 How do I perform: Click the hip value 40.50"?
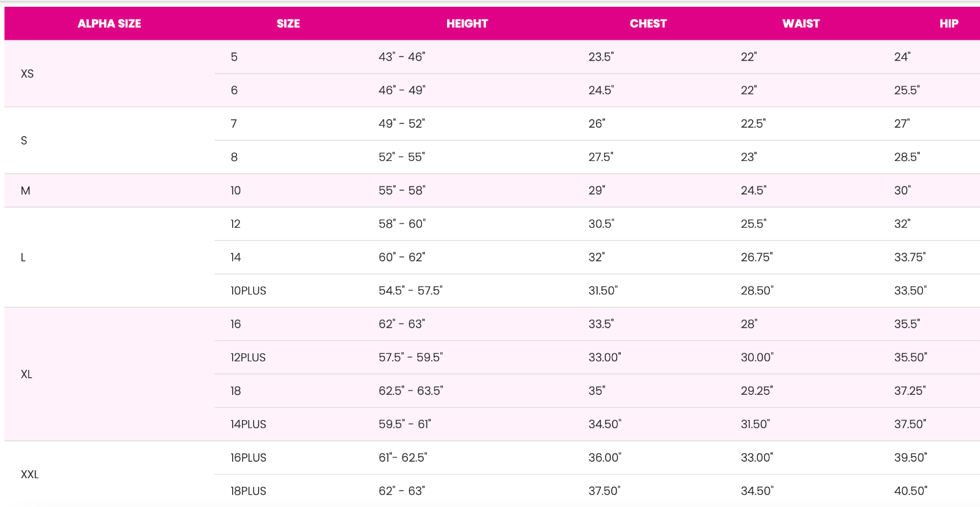(911, 491)
